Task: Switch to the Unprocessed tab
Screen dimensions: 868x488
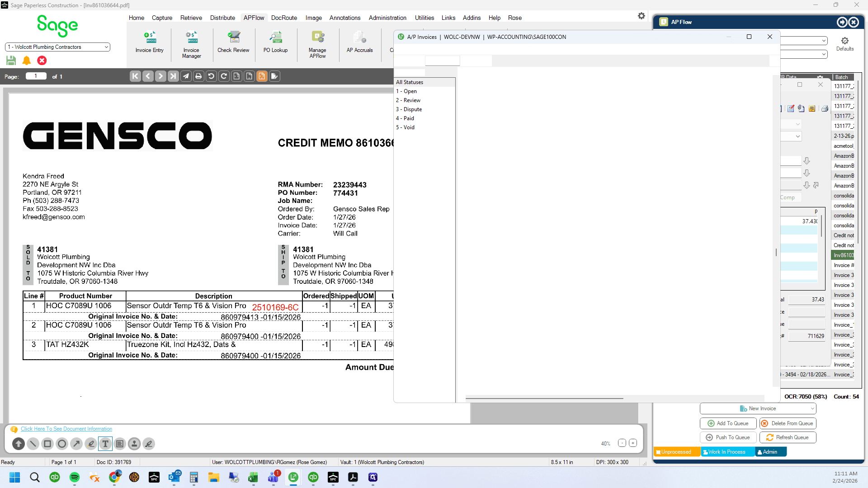Action: click(x=676, y=452)
